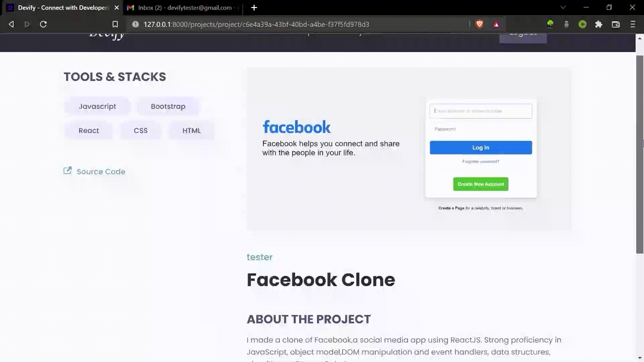Click the Brave Rewards triangle icon
This screenshot has width=644, height=362.
pos(496,24)
